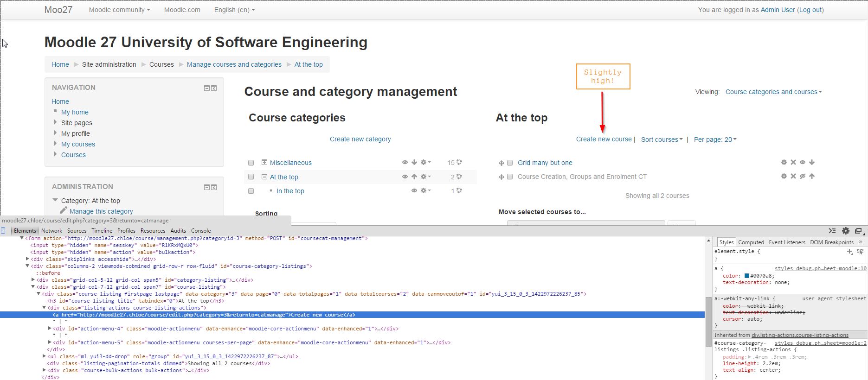Screen dimensions: 868x380
Task: Show the DevTools console drawer icon
Action: point(832,231)
